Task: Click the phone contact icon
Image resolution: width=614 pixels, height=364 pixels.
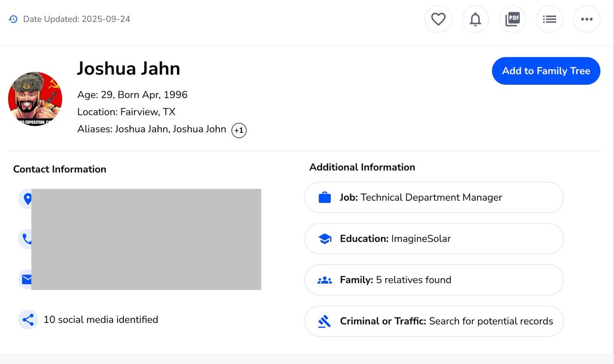Action: 26,239
